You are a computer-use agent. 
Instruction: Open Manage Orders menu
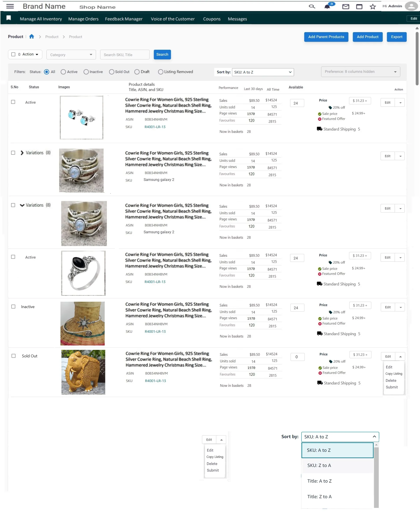(x=83, y=19)
